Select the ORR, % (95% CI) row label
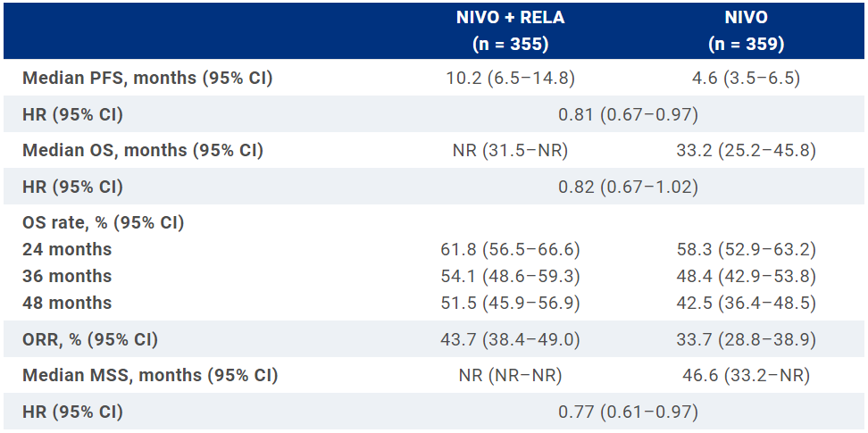The image size is (868, 433). [x=90, y=340]
